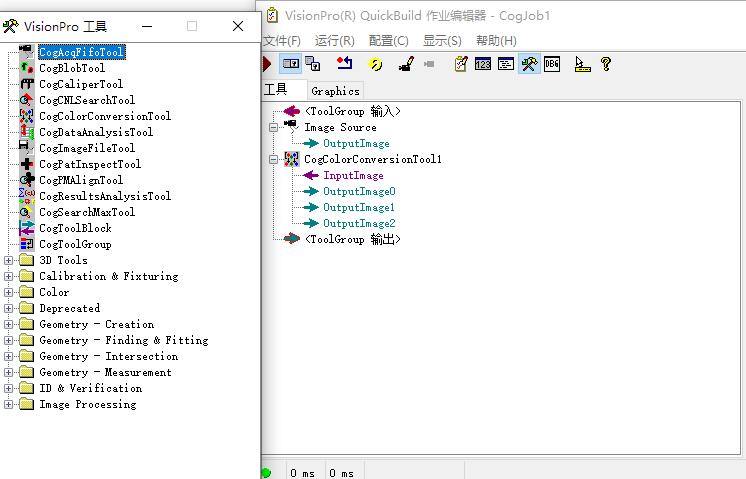Viewport: 746px width, 479px height.
Task: Click the floating display windows toolbar icon
Action: [x=313, y=64]
